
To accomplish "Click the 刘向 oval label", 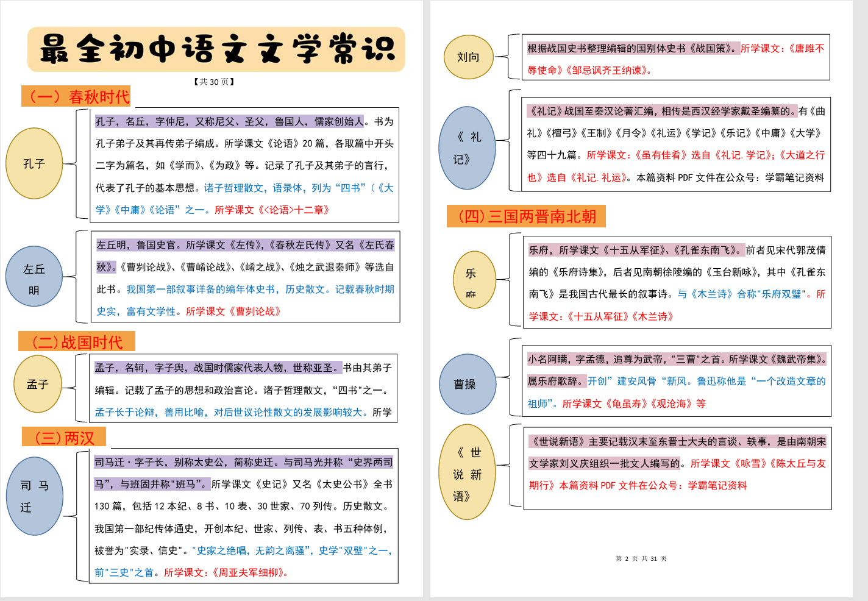I will [469, 57].
